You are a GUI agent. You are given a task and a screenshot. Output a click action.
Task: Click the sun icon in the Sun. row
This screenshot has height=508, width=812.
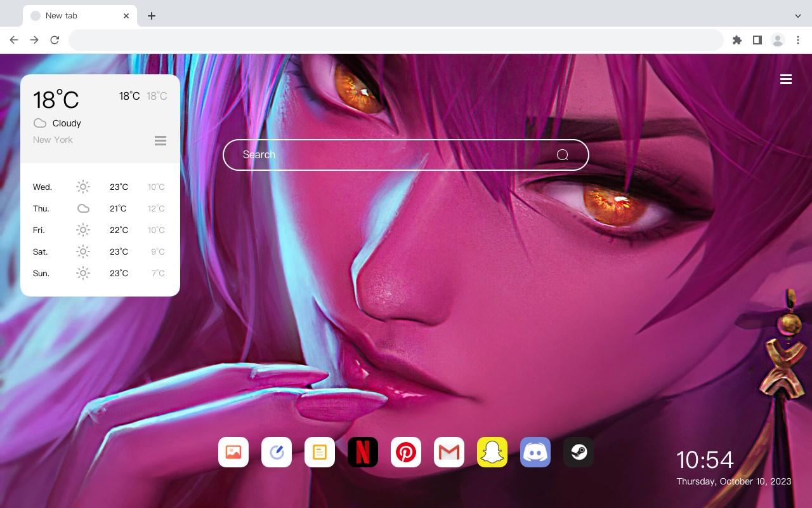pyautogui.click(x=83, y=273)
